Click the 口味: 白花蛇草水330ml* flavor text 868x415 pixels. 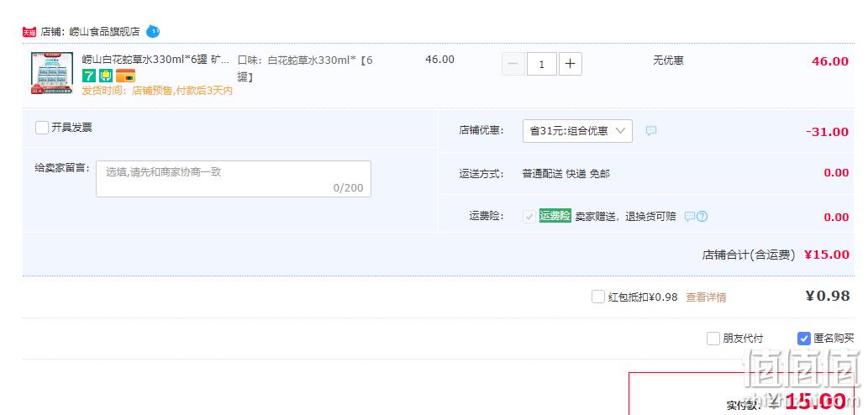(x=305, y=68)
